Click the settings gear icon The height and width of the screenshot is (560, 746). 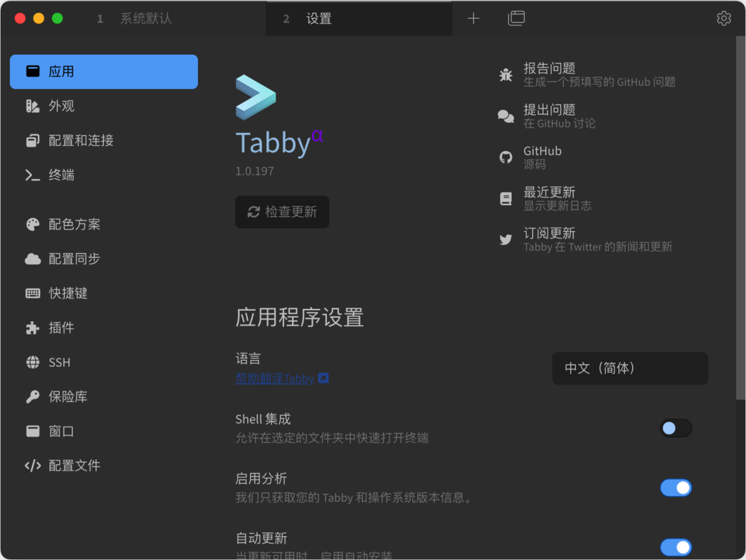coord(724,19)
